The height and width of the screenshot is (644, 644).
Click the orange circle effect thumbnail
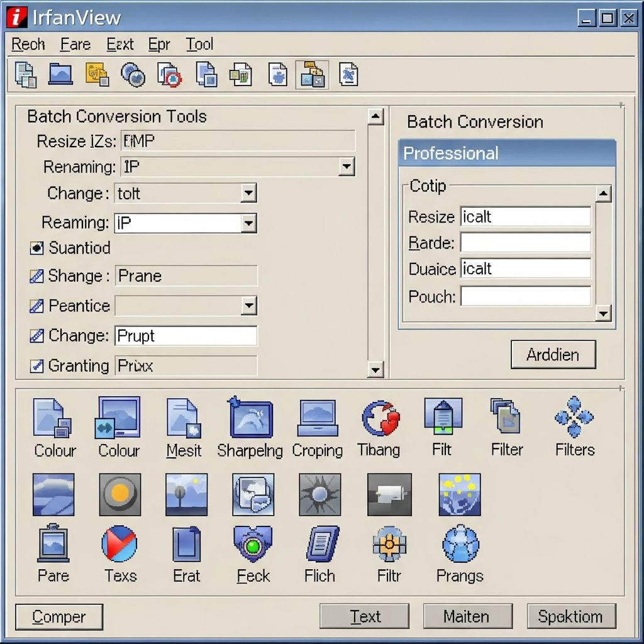(x=120, y=494)
